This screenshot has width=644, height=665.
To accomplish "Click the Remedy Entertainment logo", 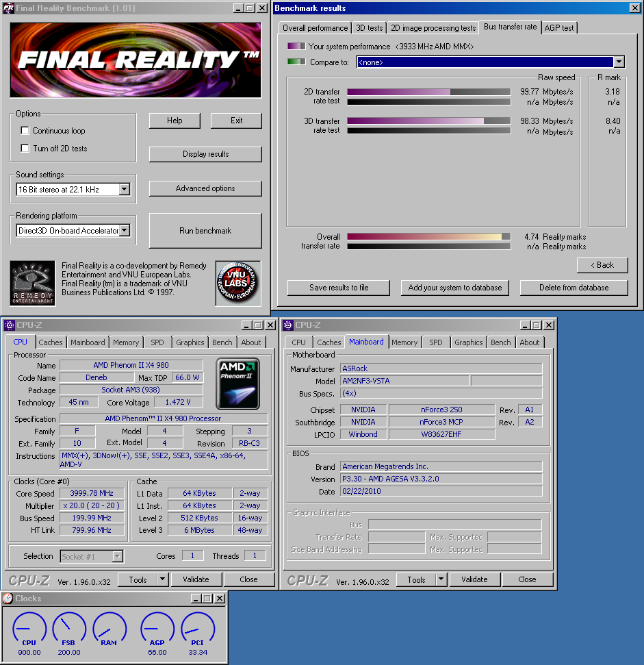I will tap(33, 283).
